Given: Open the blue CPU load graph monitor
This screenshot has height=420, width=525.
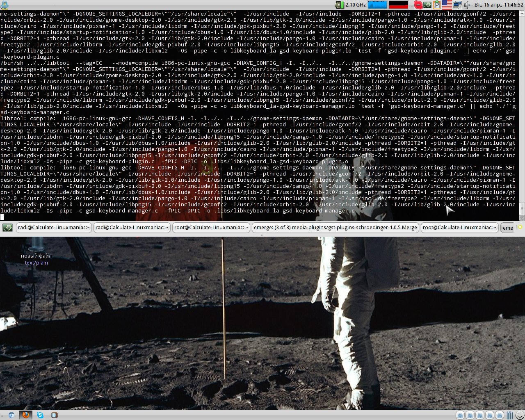Looking at the screenshot, I should (x=377, y=5).
